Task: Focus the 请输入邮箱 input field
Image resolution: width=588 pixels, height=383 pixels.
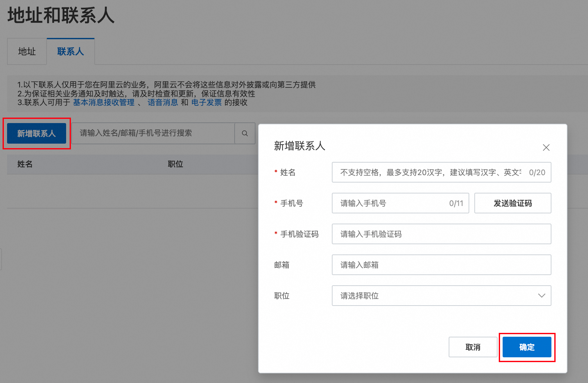Action: 441,265
